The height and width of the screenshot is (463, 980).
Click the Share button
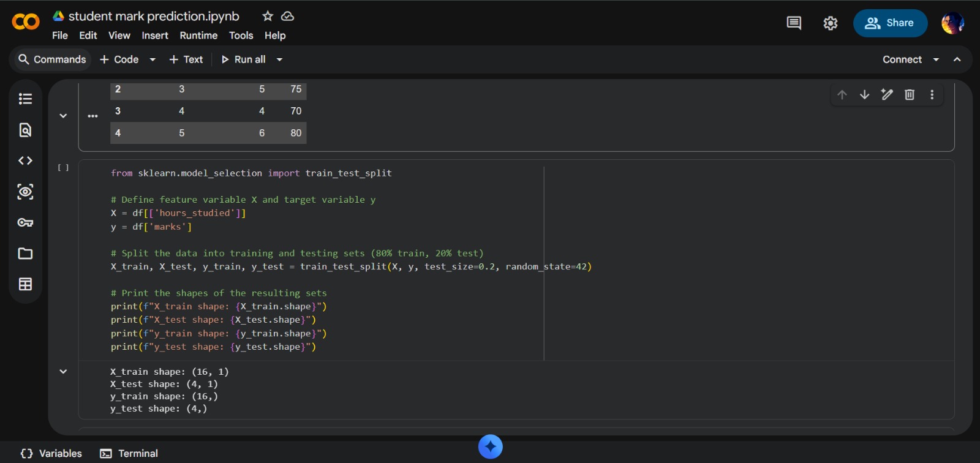[890, 23]
